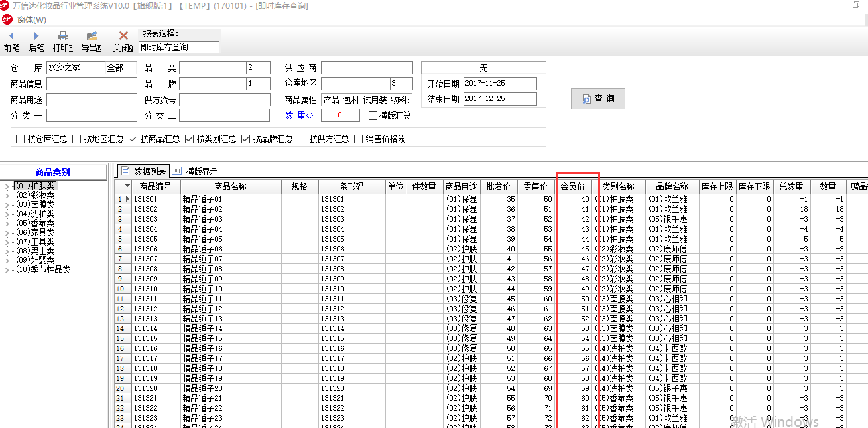Click the 横版显示 tab's barcode-style icon
Screen dimensions: 868x428
pyautogui.click(x=177, y=171)
